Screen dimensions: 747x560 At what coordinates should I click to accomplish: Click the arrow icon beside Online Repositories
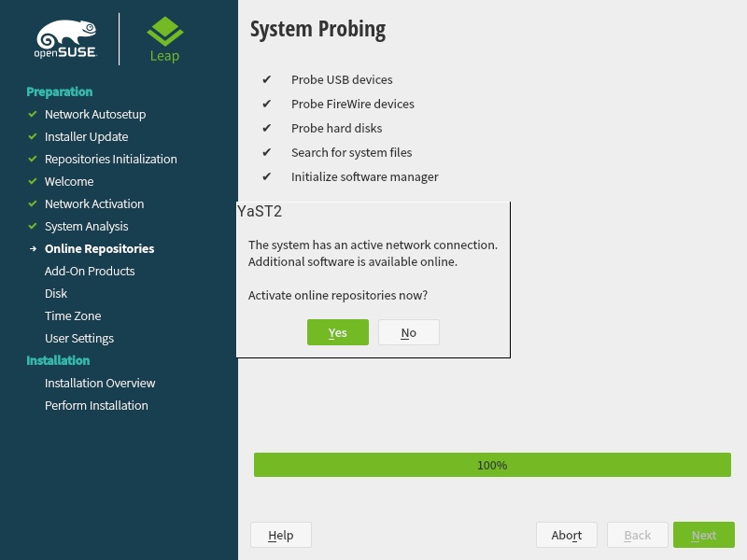tap(33, 248)
